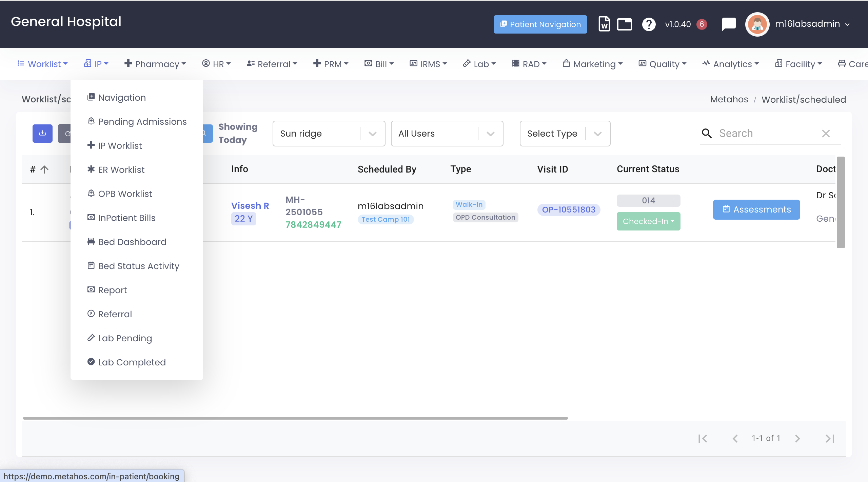
Task: Choose Pending Admissions menu entry
Action: (x=142, y=122)
